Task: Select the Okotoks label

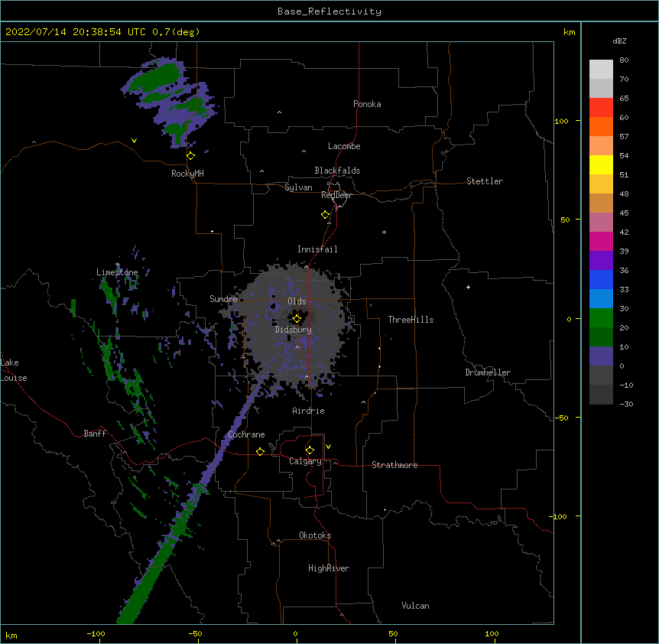Action: coord(315,535)
